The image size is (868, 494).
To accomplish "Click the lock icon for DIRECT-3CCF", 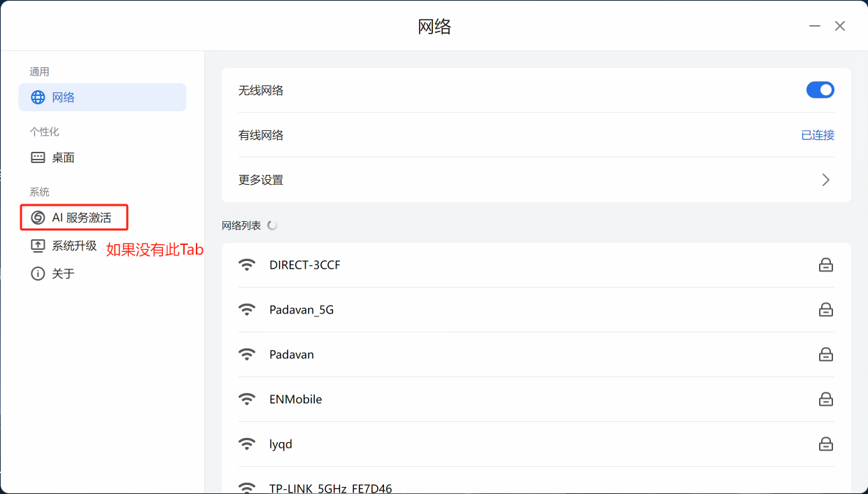I will (x=826, y=264).
